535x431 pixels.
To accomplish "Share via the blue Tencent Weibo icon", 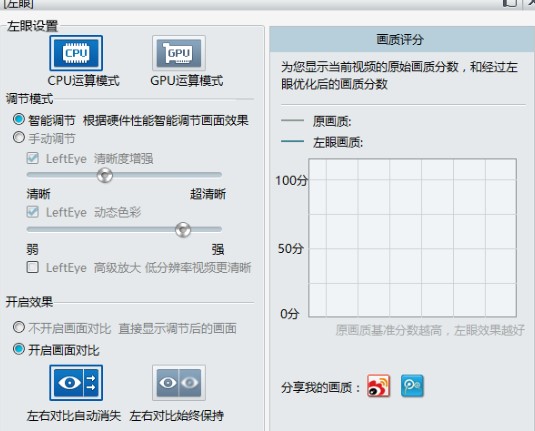I will tap(412, 386).
